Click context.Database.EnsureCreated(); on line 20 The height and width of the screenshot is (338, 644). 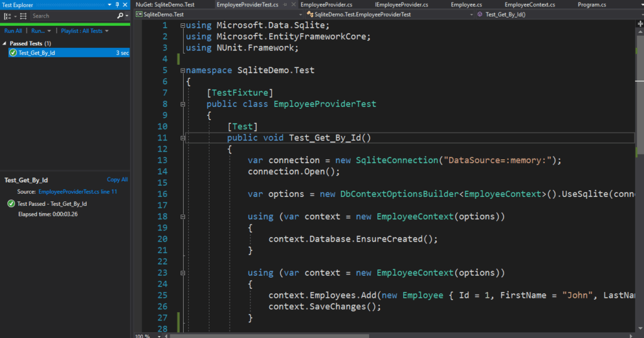pos(353,239)
